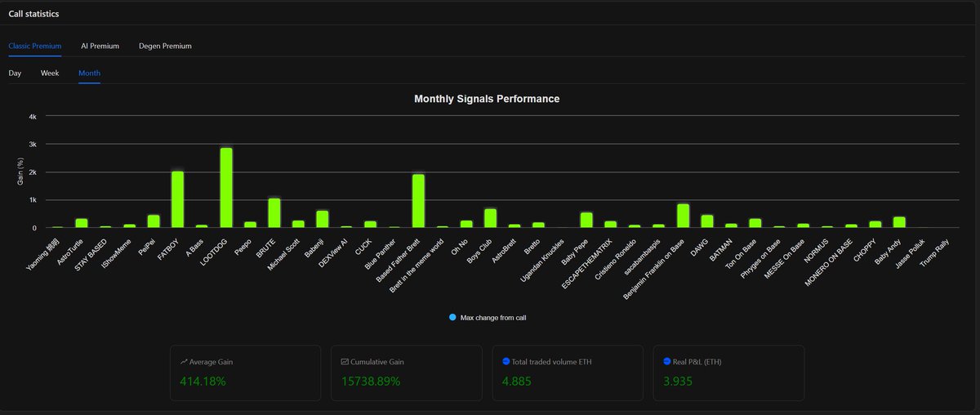Screen dimensions: 980x415
Task: Select the Week period tab
Action: pyautogui.click(x=50, y=74)
